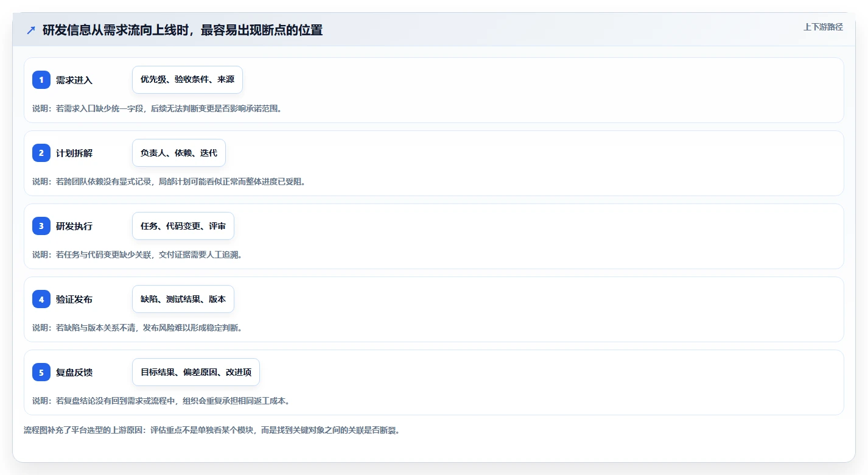
Task: Click the 缺陷、测试结果、版本 chip
Action: [183, 299]
